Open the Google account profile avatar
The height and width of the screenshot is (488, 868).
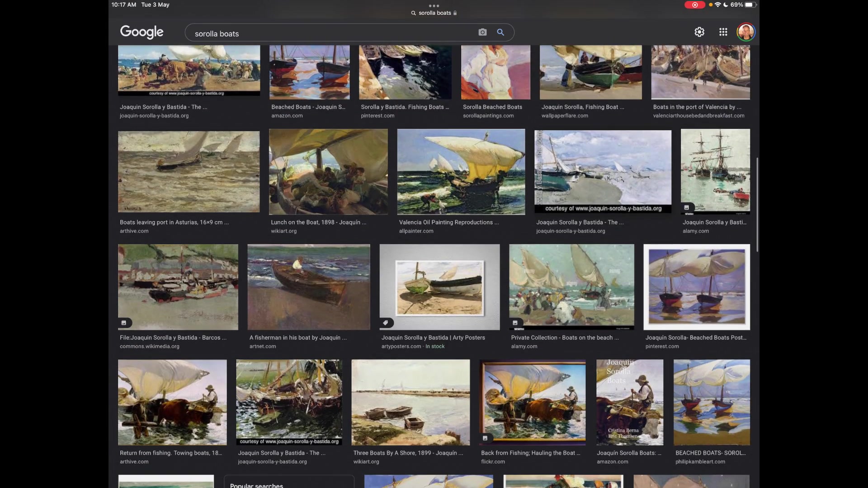click(746, 32)
